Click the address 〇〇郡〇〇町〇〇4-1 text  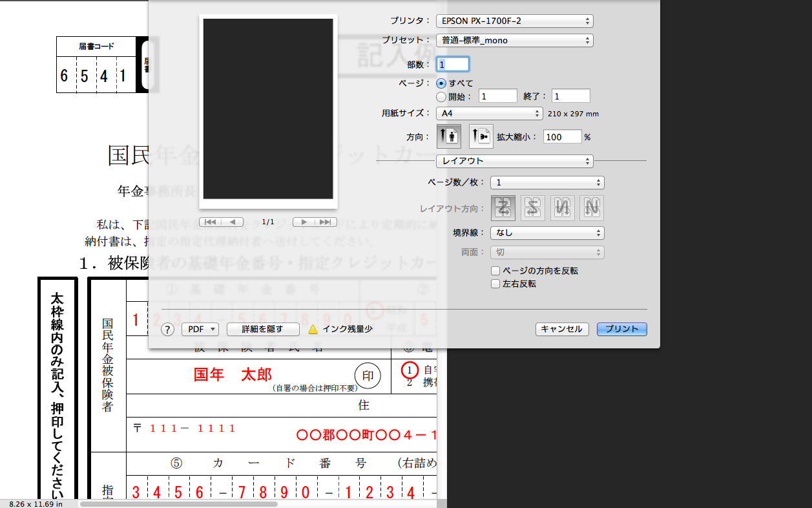coord(367,435)
